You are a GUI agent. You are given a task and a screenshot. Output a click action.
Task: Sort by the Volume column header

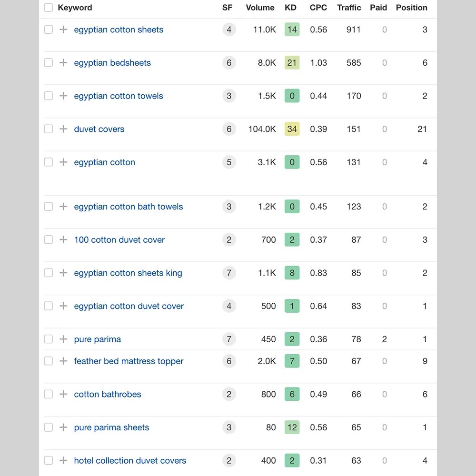260,8
